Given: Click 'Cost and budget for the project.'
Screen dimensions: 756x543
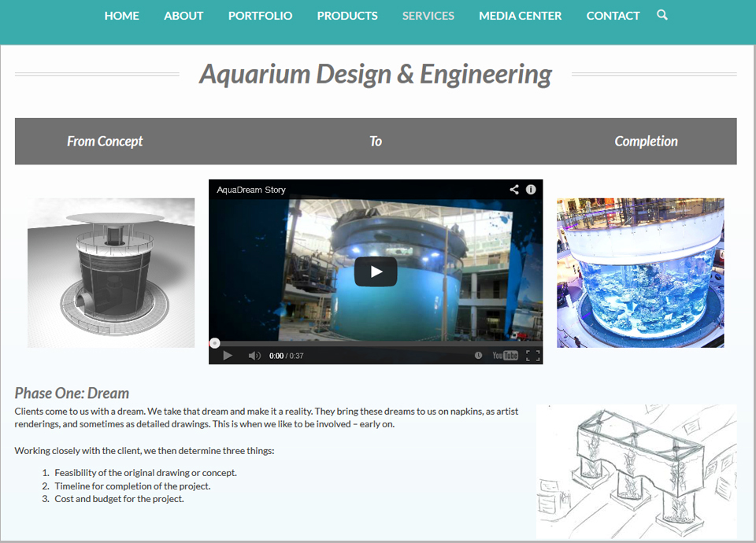Looking at the screenshot, I should point(119,499).
